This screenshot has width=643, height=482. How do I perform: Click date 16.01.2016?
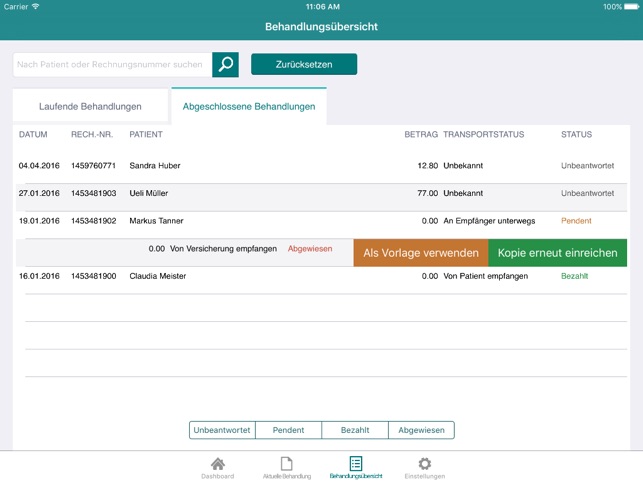[39, 276]
